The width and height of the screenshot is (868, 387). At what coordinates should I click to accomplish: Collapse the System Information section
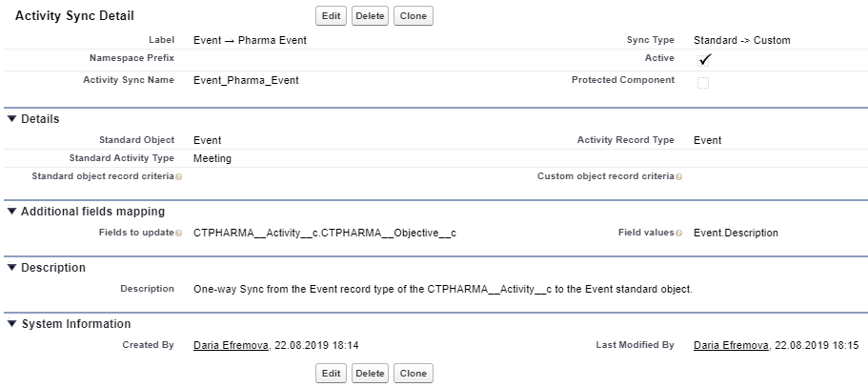12,324
